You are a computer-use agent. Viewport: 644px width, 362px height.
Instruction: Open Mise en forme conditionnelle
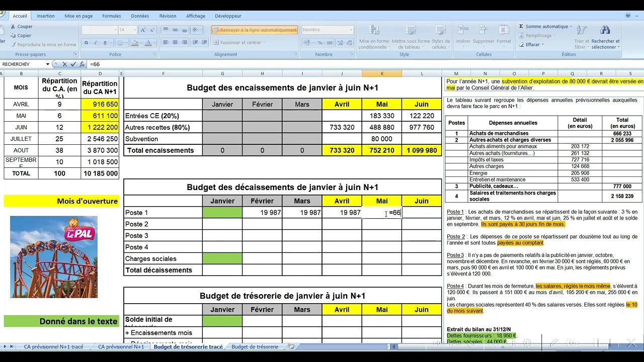(x=374, y=37)
